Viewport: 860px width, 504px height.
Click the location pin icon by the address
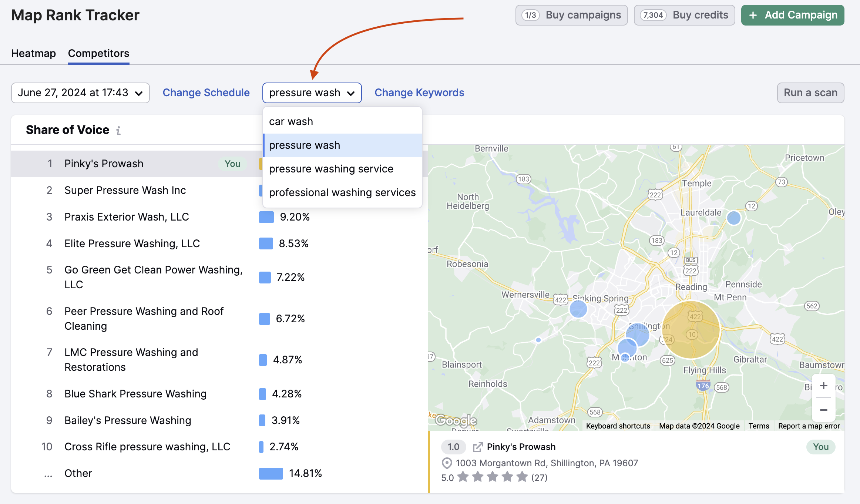pos(447,463)
